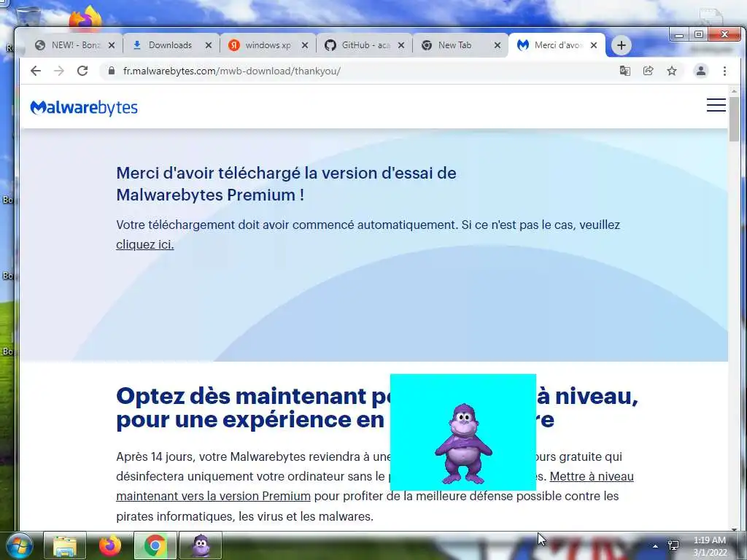
Task: Click the Chrome favicon on New Tab
Action: (427, 45)
